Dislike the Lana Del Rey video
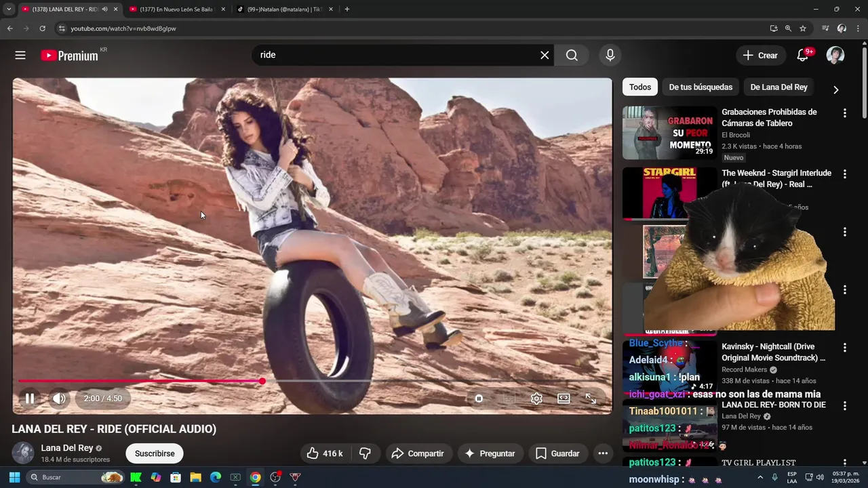This screenshot has height=488, width=868. 365,453
